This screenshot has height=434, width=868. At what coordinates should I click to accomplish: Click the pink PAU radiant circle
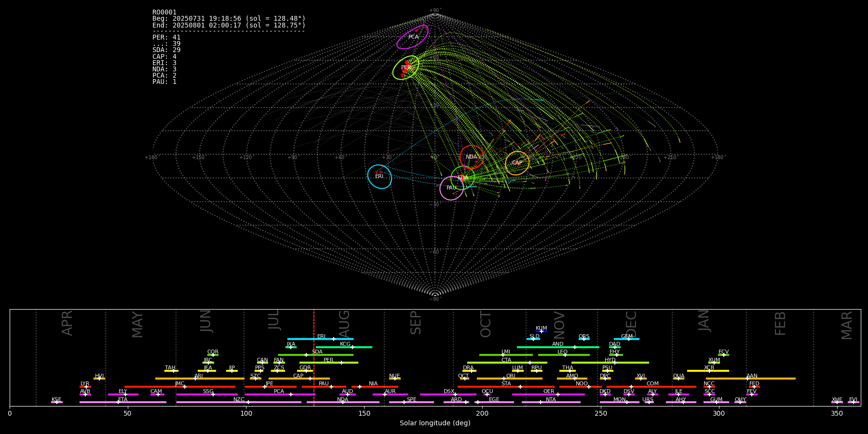[x=451, y=188]
